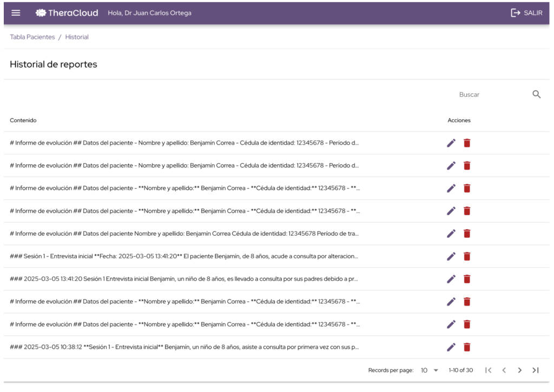
Task: Navigate to Tabla Pacientes breadcrumb
Action: click(32, 37)
